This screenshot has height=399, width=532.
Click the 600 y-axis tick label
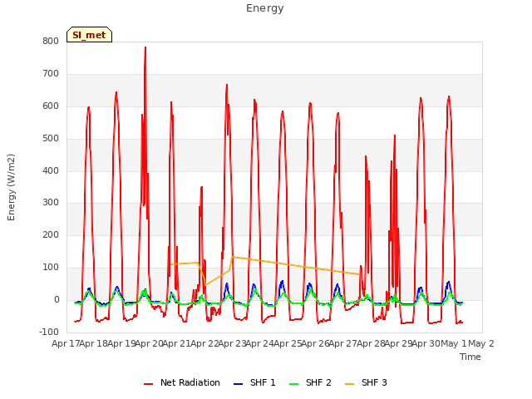[x=51, y=106]
